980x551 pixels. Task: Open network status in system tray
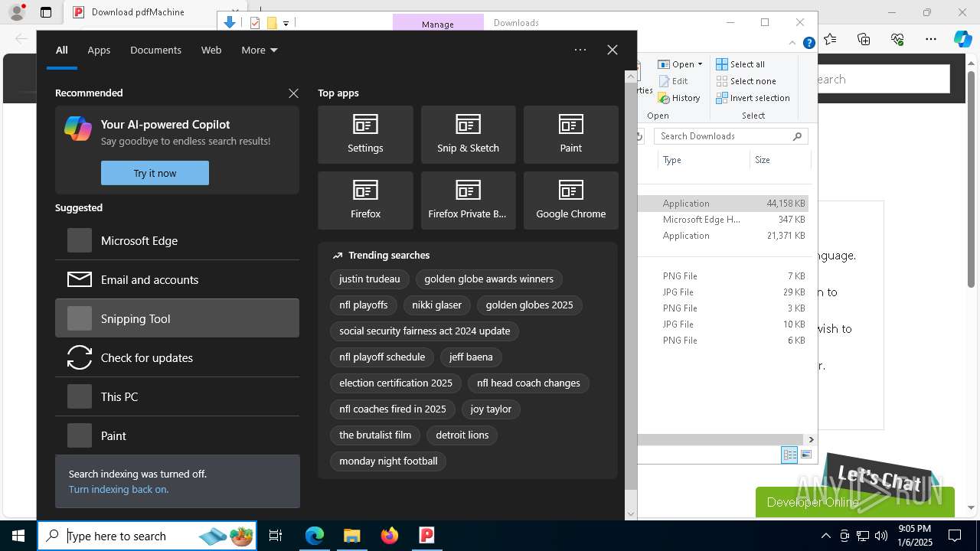tap(863, 536)
